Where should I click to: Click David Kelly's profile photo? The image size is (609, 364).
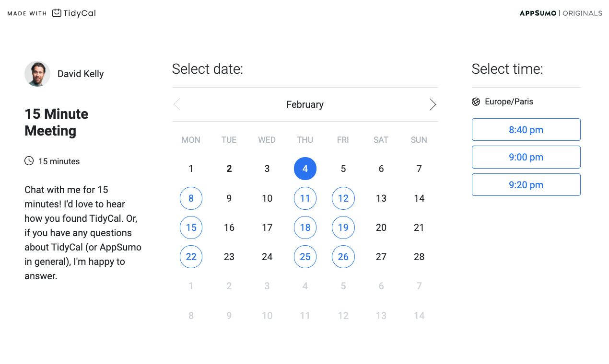point(37,74)
